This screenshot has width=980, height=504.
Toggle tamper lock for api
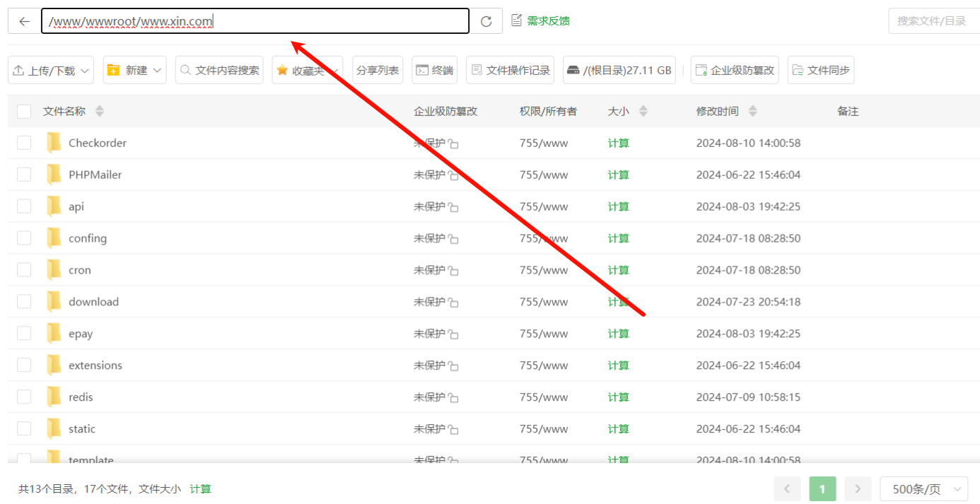click(x=453, y=207)
